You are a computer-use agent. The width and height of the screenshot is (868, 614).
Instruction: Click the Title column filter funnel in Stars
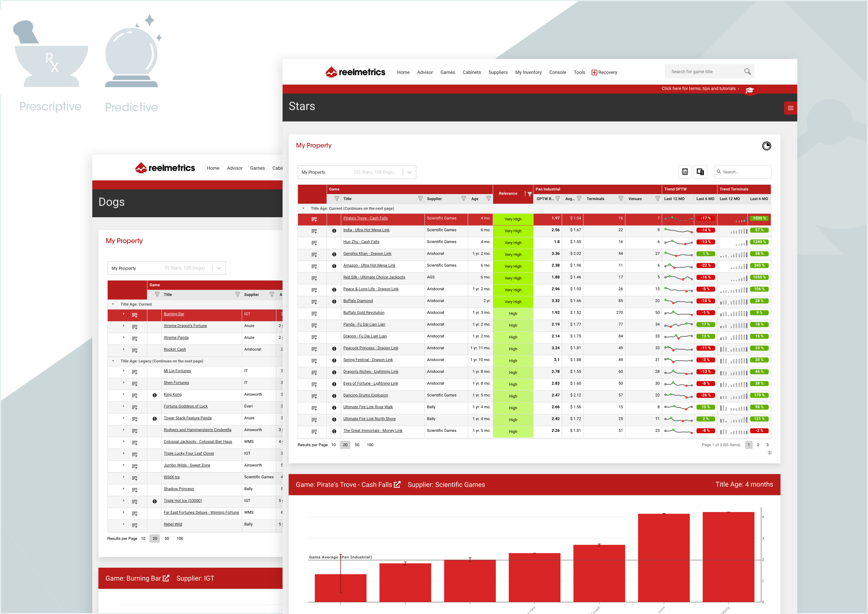coord(420,198)
